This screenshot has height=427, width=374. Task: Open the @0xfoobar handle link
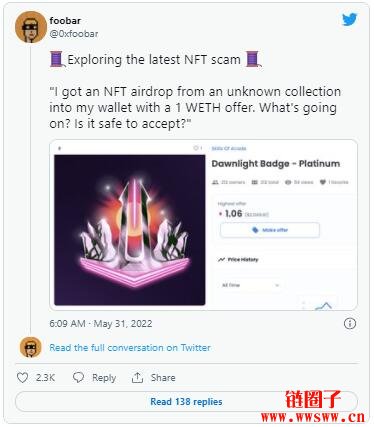[x=74, y=34]
